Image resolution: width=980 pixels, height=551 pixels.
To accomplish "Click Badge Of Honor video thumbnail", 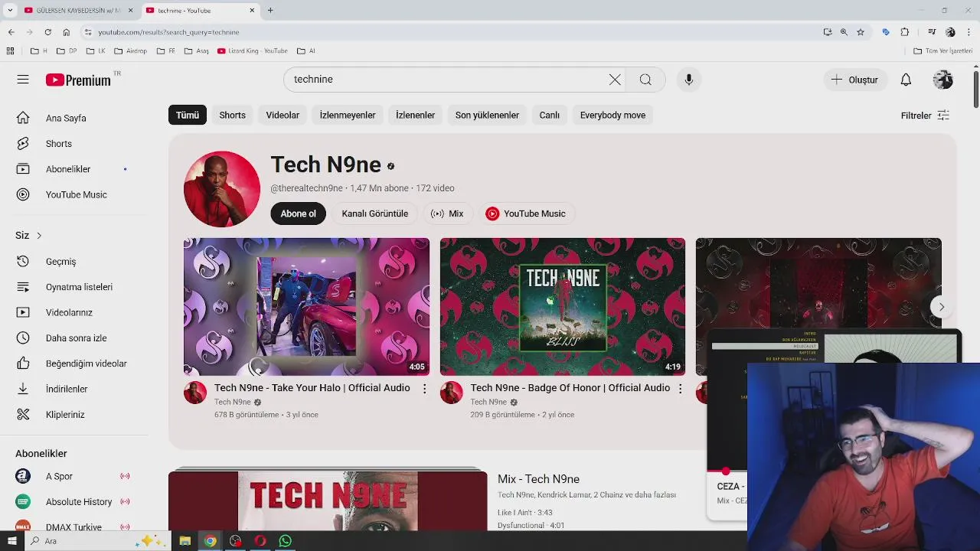I will coord(563,307).
